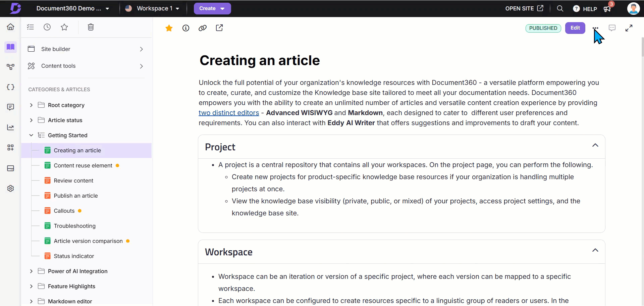Click the Document360 logo icon

coord(15,8)
